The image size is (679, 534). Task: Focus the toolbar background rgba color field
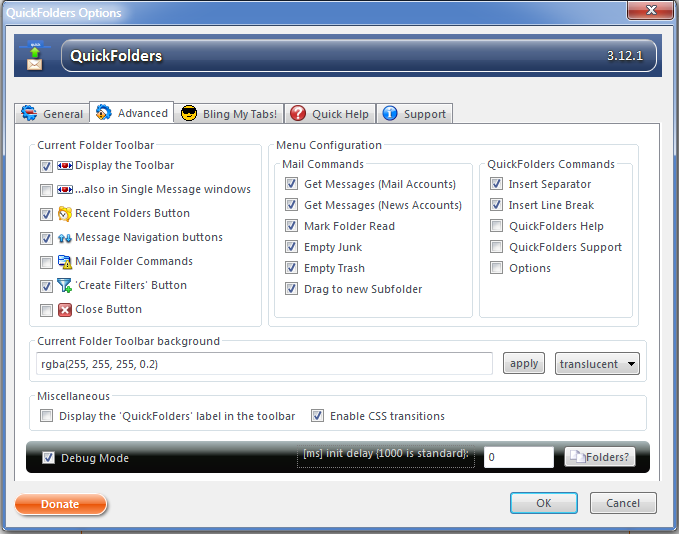265,364
